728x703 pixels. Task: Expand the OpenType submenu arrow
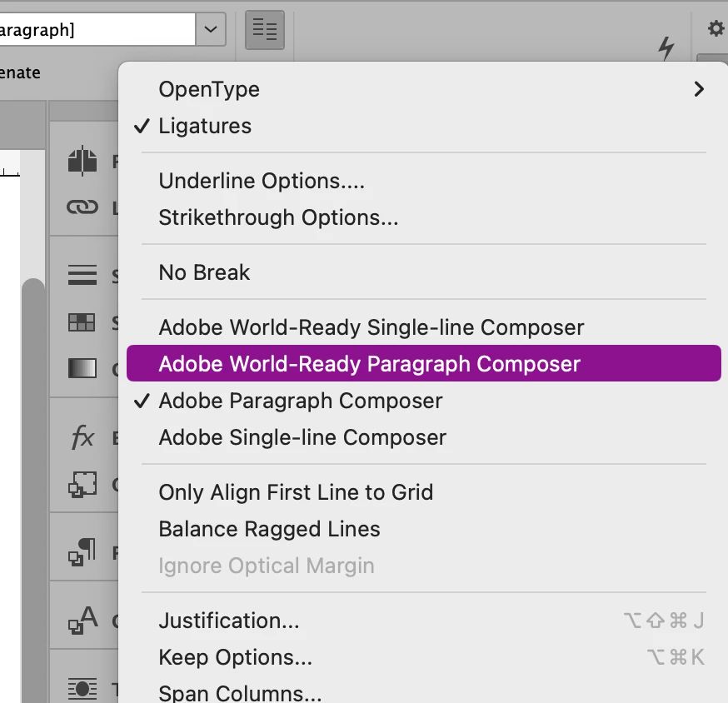699,89
